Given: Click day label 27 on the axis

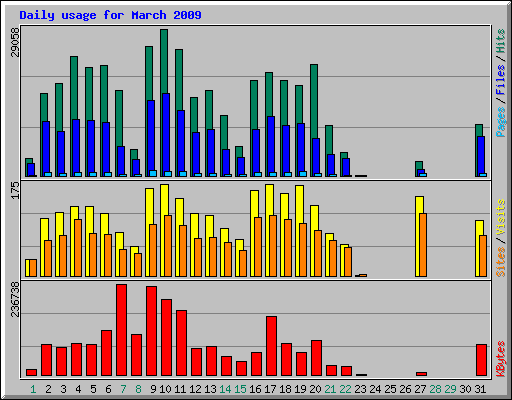Looking at the screenshot, I should tap(420, 389).
